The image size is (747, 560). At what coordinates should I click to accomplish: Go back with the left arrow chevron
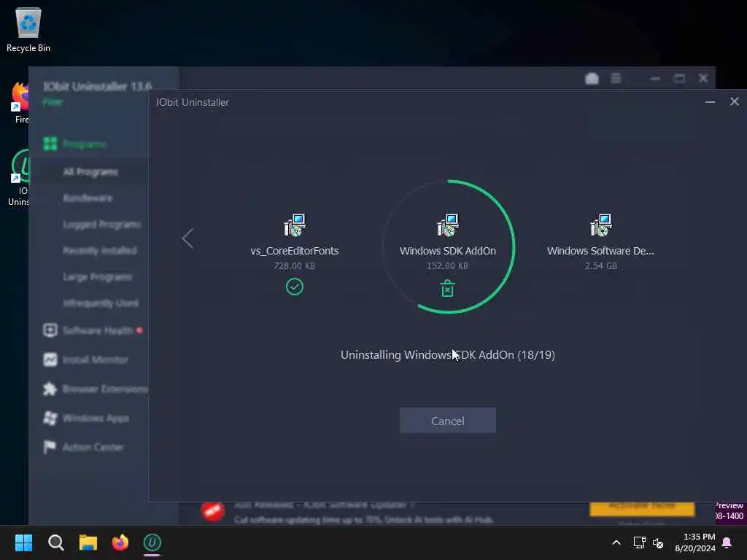pyautogui.click(x=187, y=238)
